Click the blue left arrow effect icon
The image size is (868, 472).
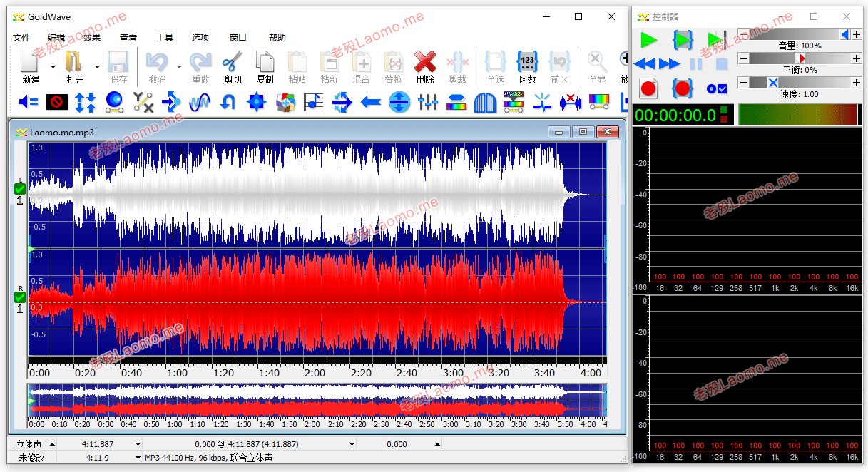(371, 102)
